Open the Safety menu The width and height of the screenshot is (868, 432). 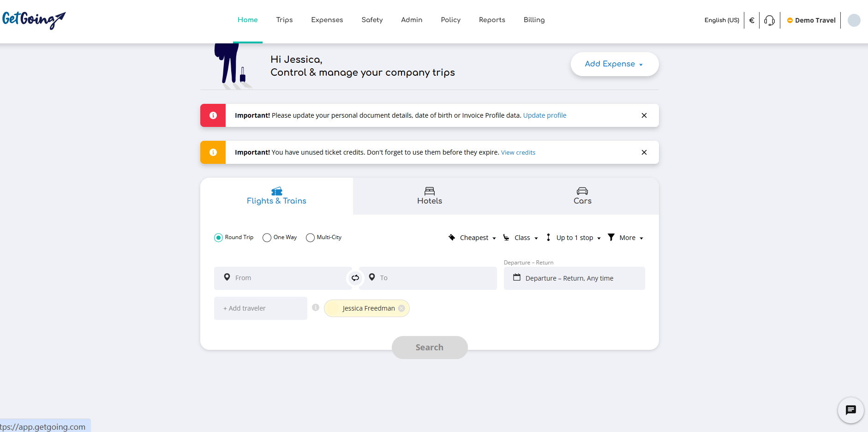tap(372, 20)
